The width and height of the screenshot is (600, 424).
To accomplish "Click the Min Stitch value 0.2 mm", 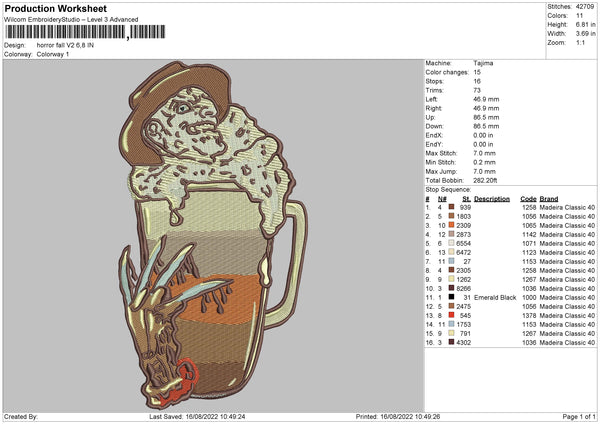I will [x=484, y=162].
